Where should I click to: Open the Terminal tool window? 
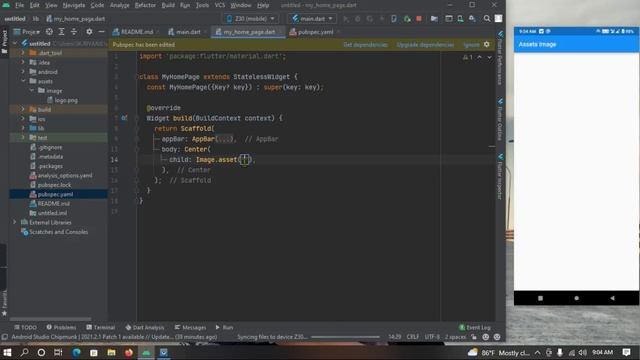(100, 327)
